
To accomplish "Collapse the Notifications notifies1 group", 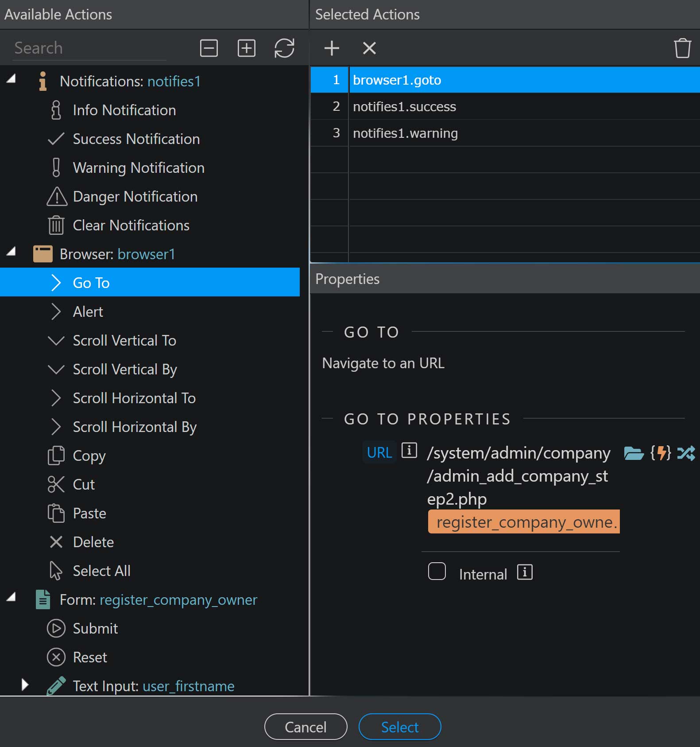I will click(12, 79).
